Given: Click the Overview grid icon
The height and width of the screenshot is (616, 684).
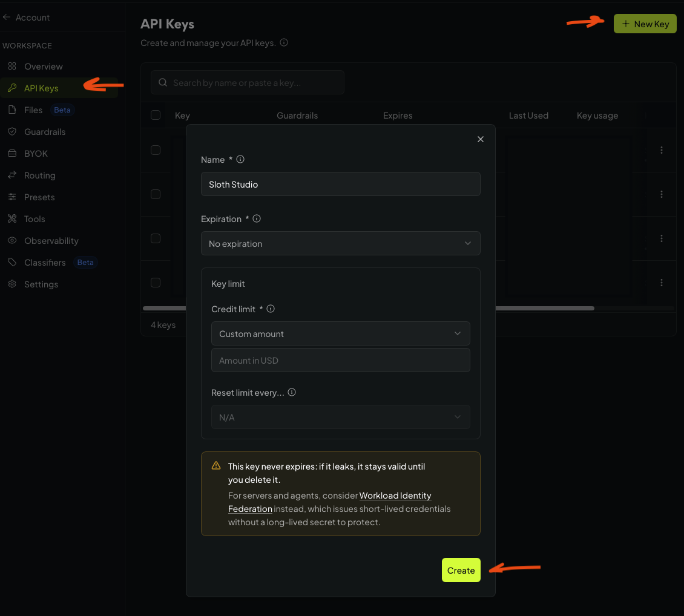Looking at the screenshot, I should click(12, 67).
